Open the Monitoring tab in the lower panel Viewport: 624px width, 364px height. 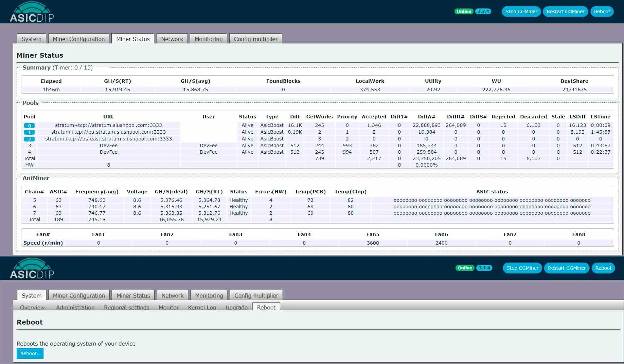209,295
